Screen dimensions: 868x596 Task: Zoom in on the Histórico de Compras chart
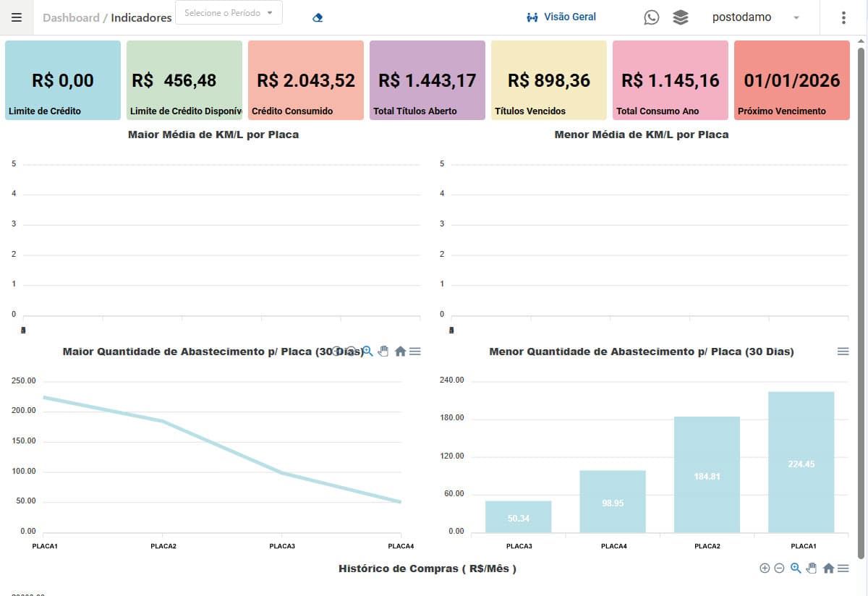point(765,568)
